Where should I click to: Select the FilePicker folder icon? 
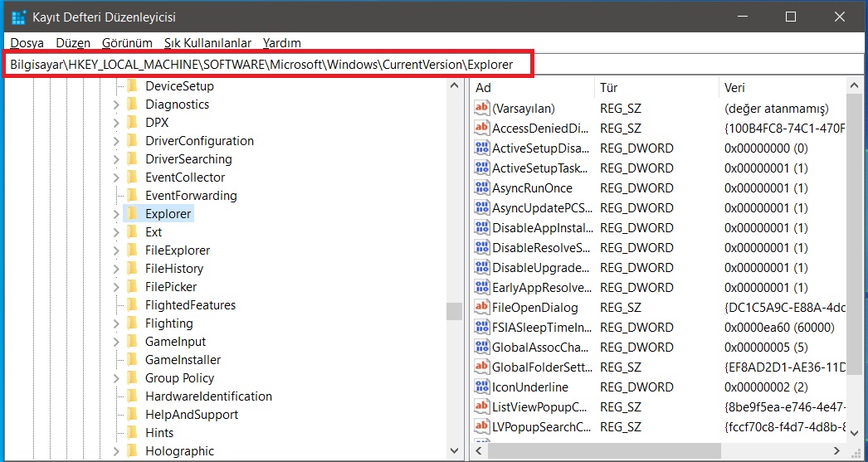coord(132,287)
